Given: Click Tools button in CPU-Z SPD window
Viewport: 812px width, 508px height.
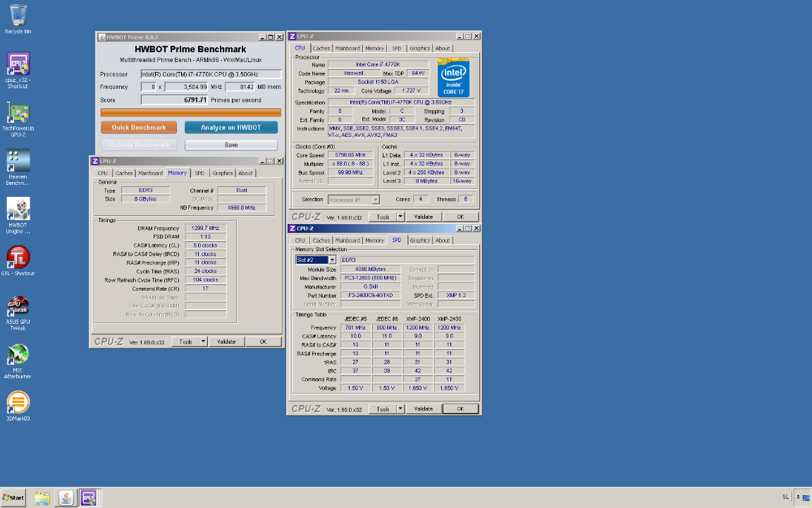Looking at the screenshot, I should click(383, 409).
